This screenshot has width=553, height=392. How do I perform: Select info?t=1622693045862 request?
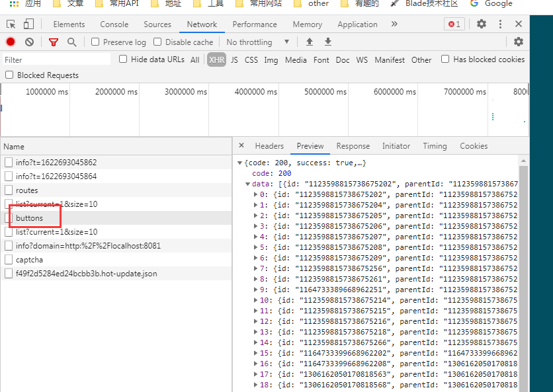click(x=116, y=163)
